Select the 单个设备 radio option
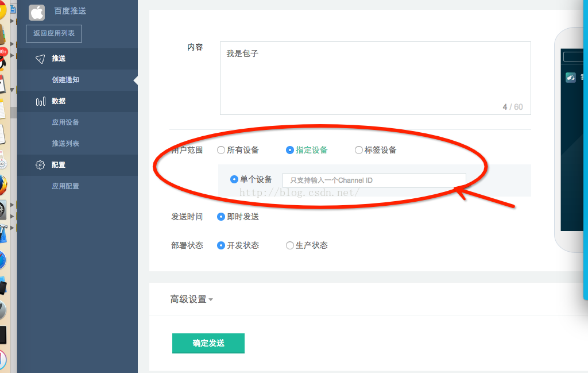Viewport: 588px width, 373px height. coord(234,179)
